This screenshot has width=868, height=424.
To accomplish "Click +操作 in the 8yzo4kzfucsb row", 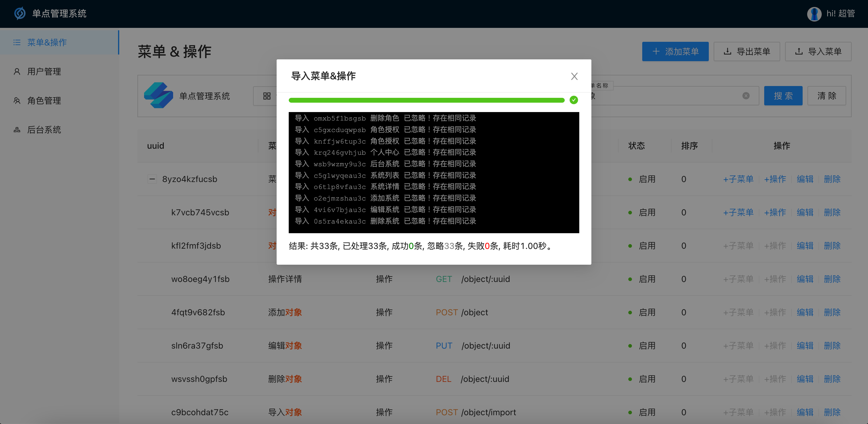I will [x=775, y=179].
